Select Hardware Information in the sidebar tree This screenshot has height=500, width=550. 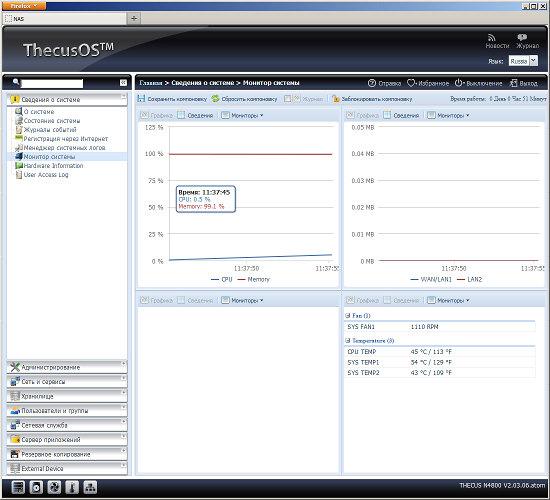[53, 166]
